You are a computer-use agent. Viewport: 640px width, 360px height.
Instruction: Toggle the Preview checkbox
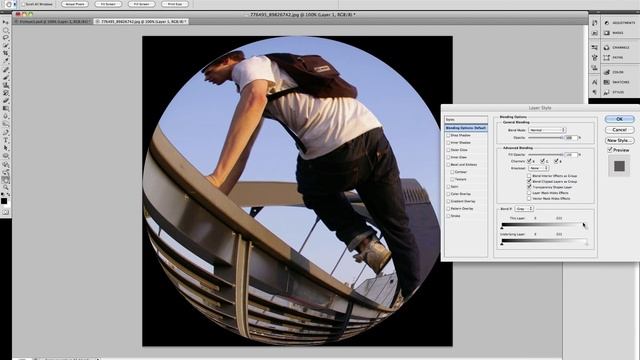click(x=610, y=150)
